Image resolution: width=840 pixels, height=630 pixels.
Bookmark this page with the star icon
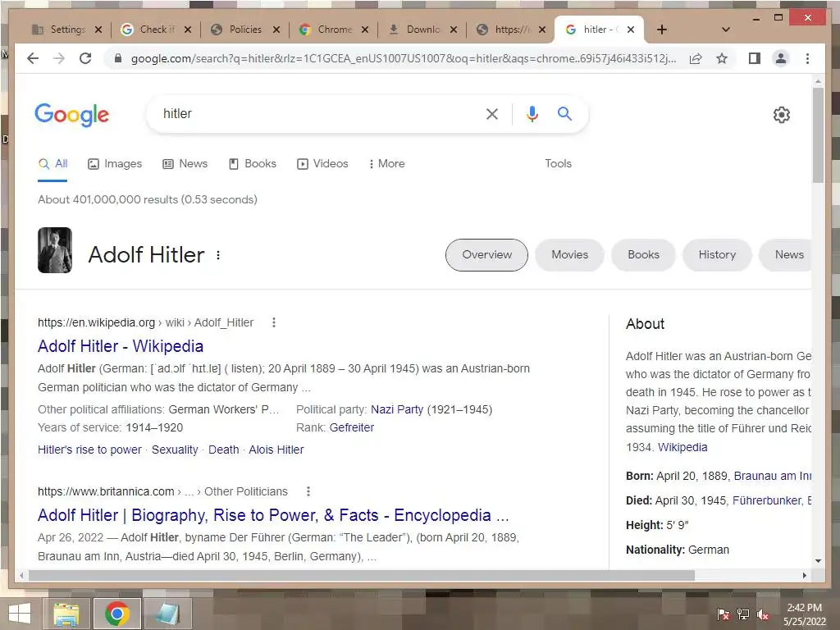(x=722, y=58)
